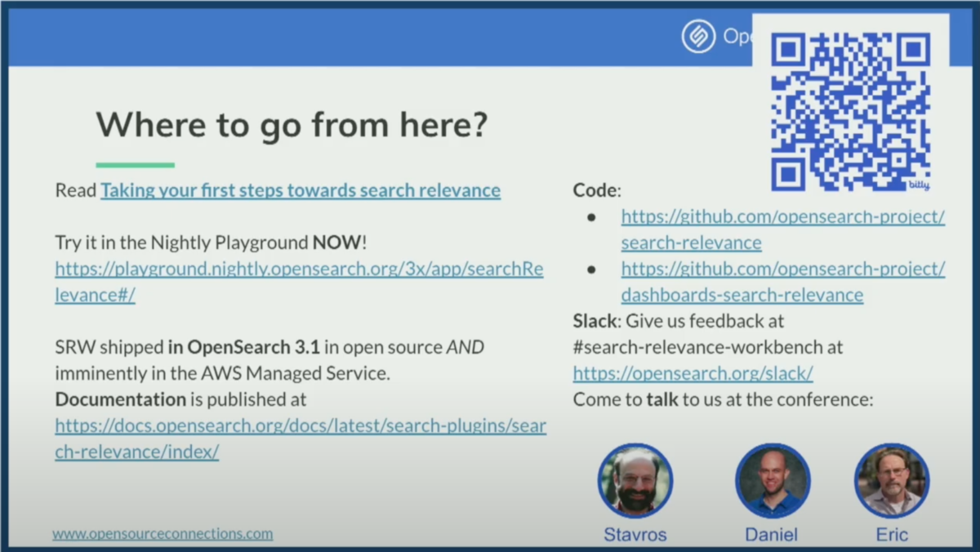980x552 pixels.
Task: Click the name label 'Daniel'
Action: pos(771,535)
